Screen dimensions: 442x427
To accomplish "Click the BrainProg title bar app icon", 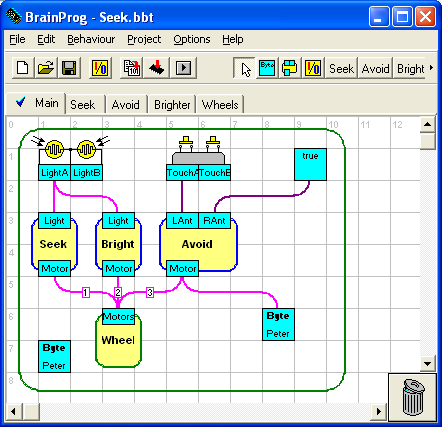I will 14,16.
